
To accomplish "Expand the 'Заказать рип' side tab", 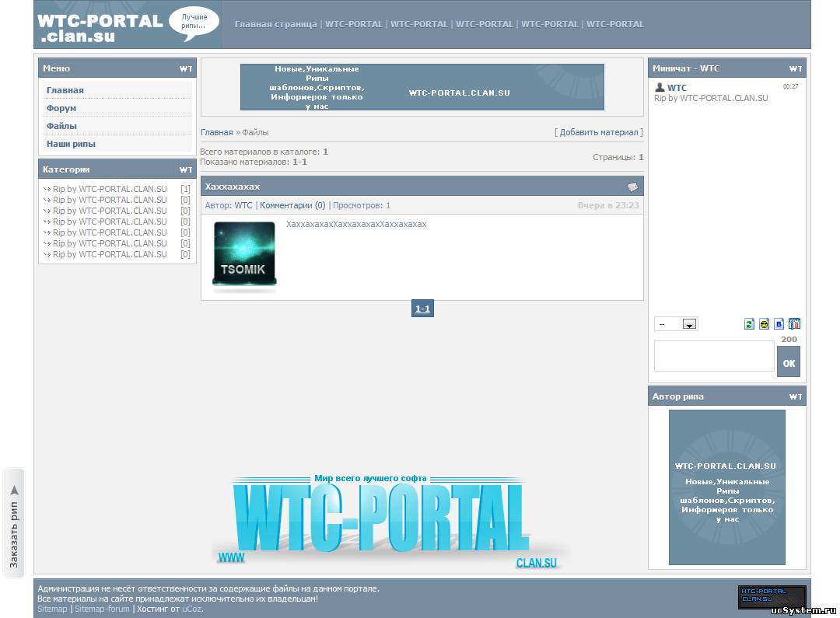I will pos(14,522).
